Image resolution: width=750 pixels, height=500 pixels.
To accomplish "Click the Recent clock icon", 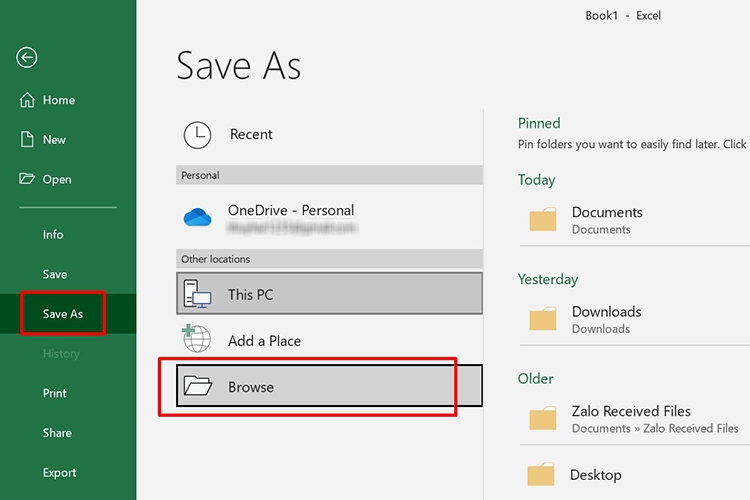I will pyautogui.click(x=197, y=135).
